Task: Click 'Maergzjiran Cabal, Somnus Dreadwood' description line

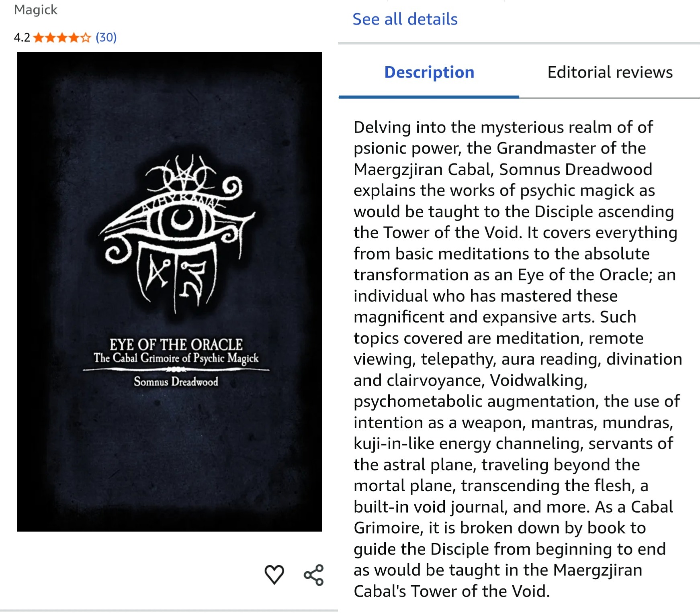Action: 503,170
